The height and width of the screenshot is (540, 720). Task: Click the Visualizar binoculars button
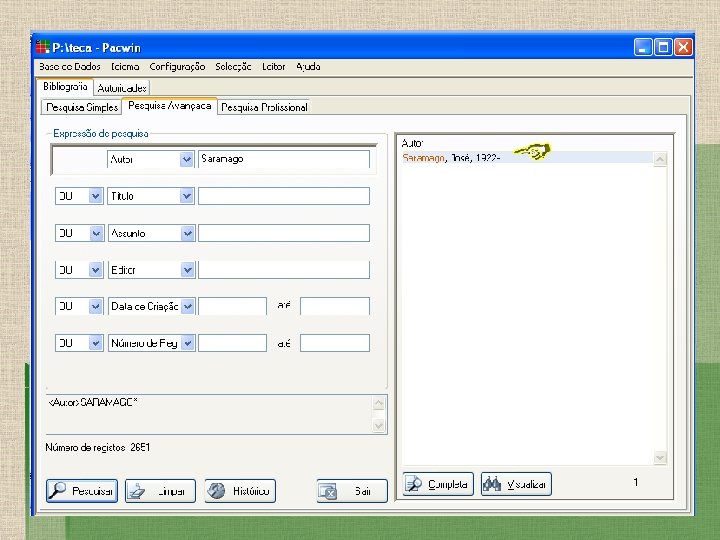(516, 484)
